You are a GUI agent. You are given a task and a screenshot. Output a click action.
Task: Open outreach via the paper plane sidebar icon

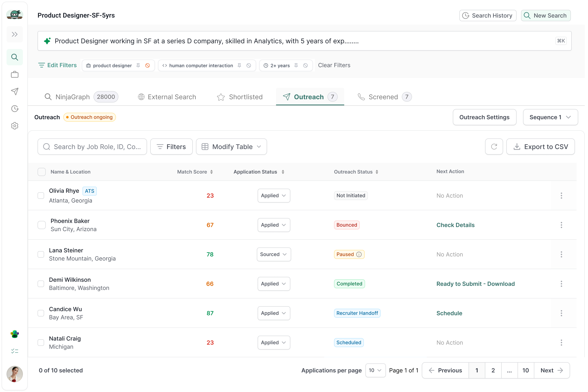coord(14,91)
